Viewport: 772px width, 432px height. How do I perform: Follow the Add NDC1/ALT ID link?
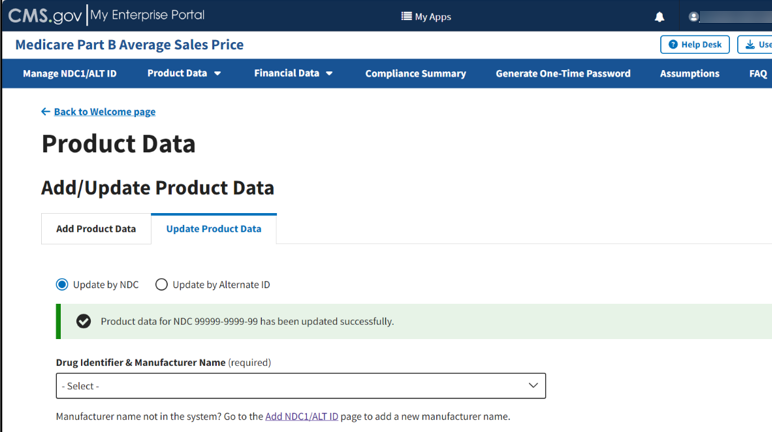pyautogui.click(x=301, y=416)
